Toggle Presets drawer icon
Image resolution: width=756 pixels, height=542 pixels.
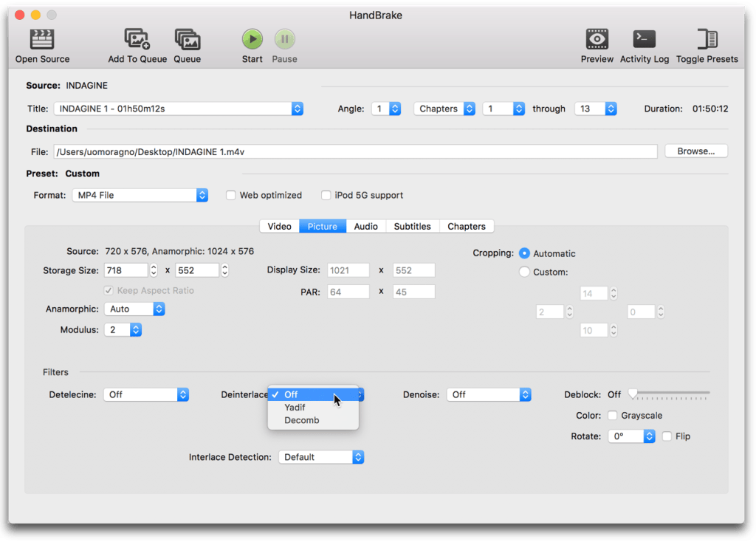(x=707, y=40)
